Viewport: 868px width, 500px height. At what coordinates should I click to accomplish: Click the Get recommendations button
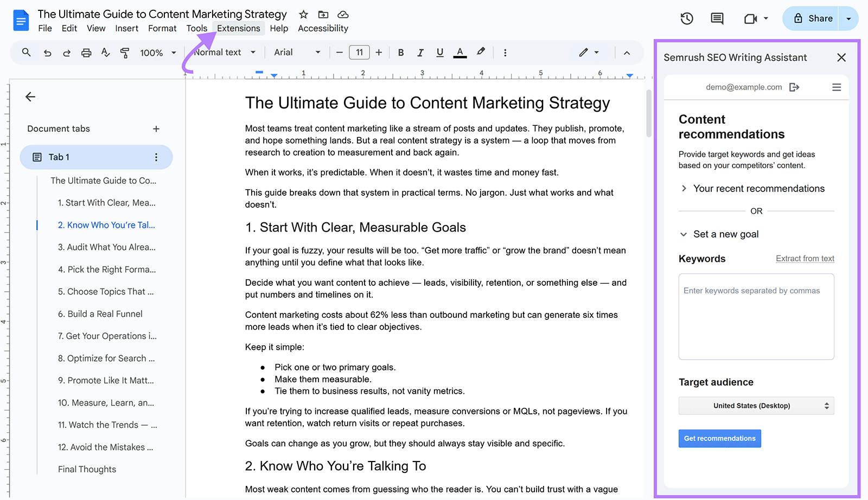point(719,438)
